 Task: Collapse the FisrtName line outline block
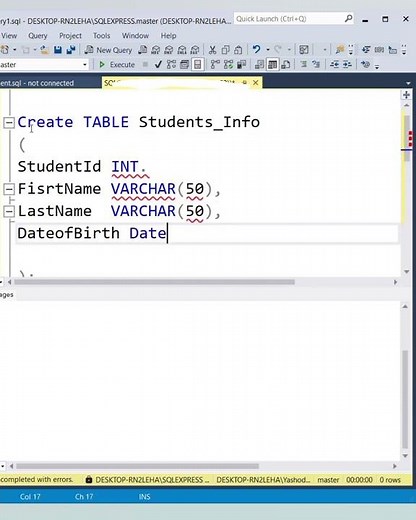[9, 189]
